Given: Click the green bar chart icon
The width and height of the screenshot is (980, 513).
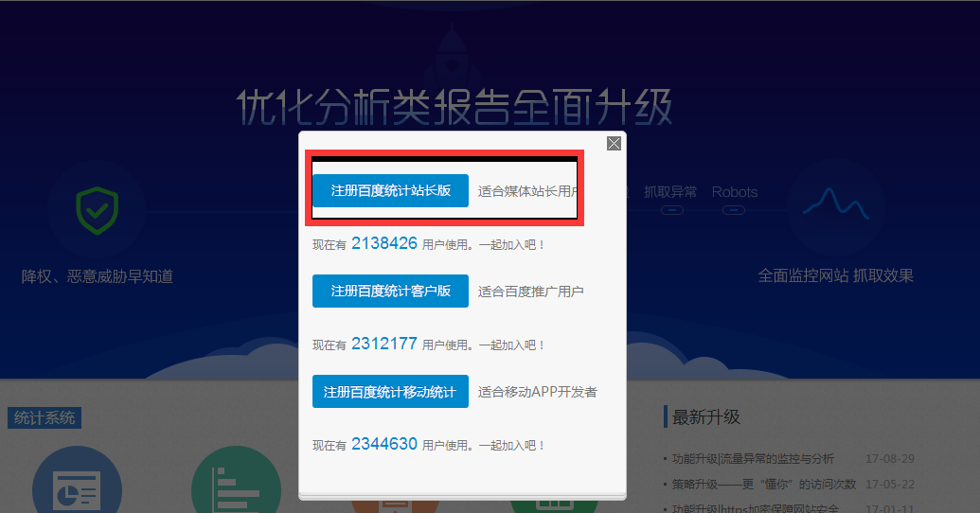Looking at the screenshot, I should tap(235, 489).
